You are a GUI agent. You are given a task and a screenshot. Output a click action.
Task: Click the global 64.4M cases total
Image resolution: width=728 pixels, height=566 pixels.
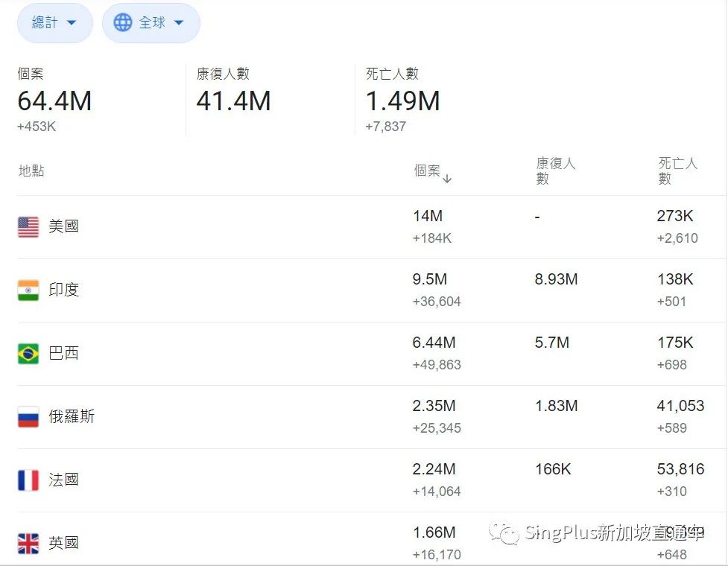pos(54,101)
